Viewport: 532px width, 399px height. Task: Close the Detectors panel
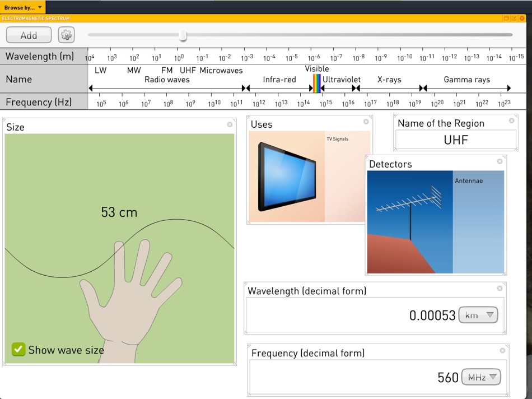tap(500, 161)
